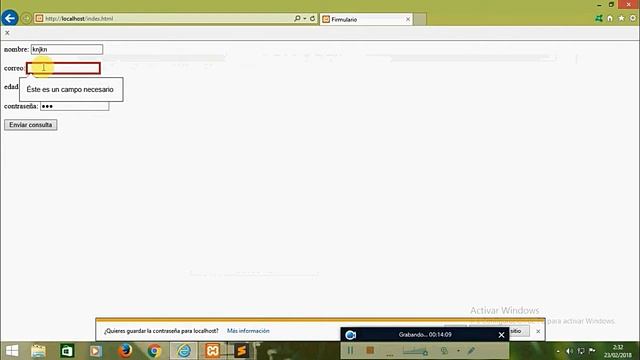Open XAMPP control panel from taskbar
This screenshot has width=640, height=360.
[x=213, y=351]
